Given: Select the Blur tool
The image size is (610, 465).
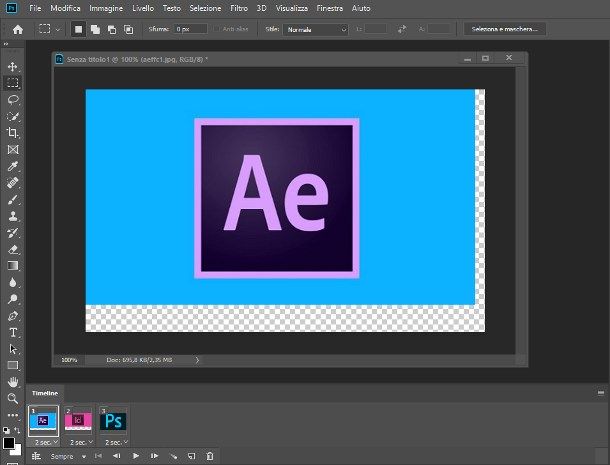Looking at the screenshot, I should [12, 283].
